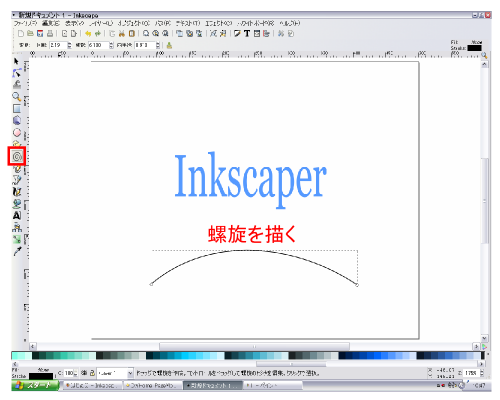Screen dimensions: 500x400
Task: Open the View menu
Action: point(74,23)
